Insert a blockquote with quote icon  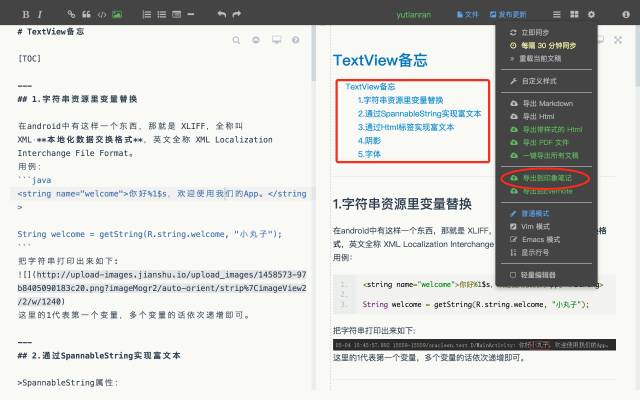[87, 15]
